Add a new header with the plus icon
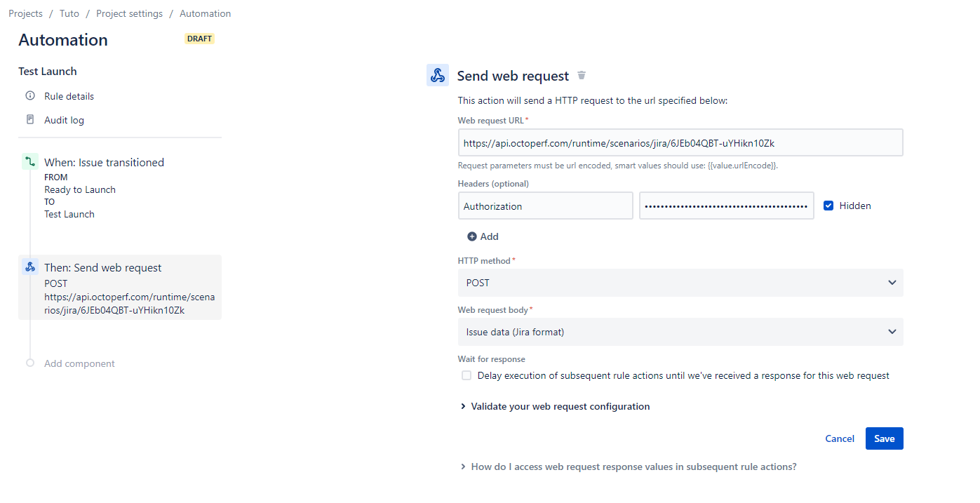The image size is (980, 503). click(x=472, y=236)
